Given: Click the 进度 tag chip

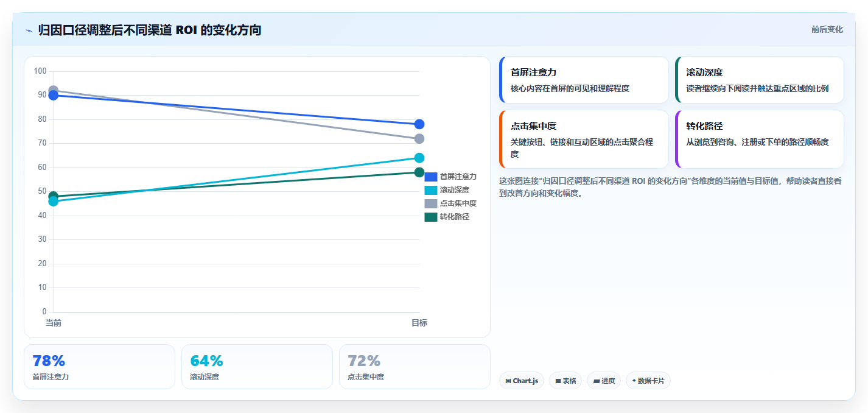Looking at the screenshot, I should pyautogui.click(x=604, y=381).
